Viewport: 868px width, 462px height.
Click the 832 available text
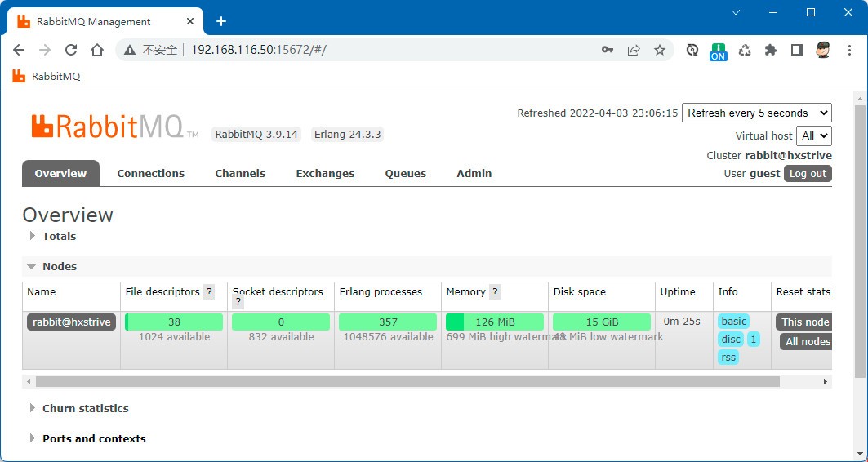coord(281,337)
